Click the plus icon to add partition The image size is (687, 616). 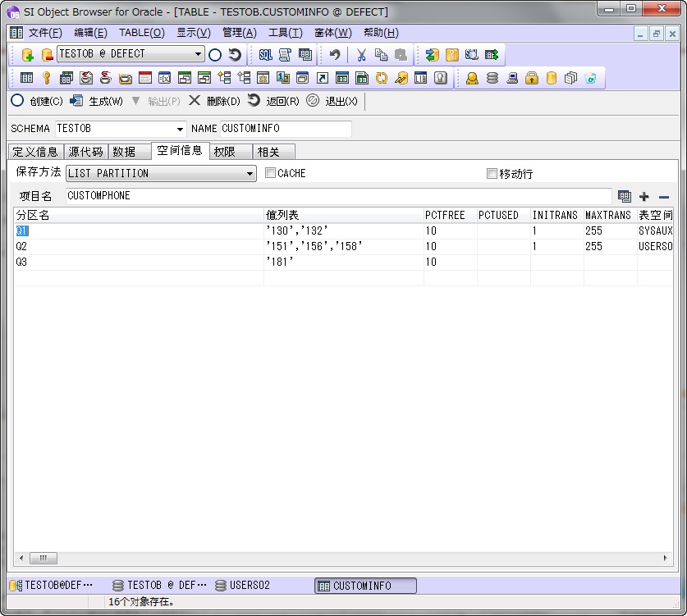click(644, 197)
